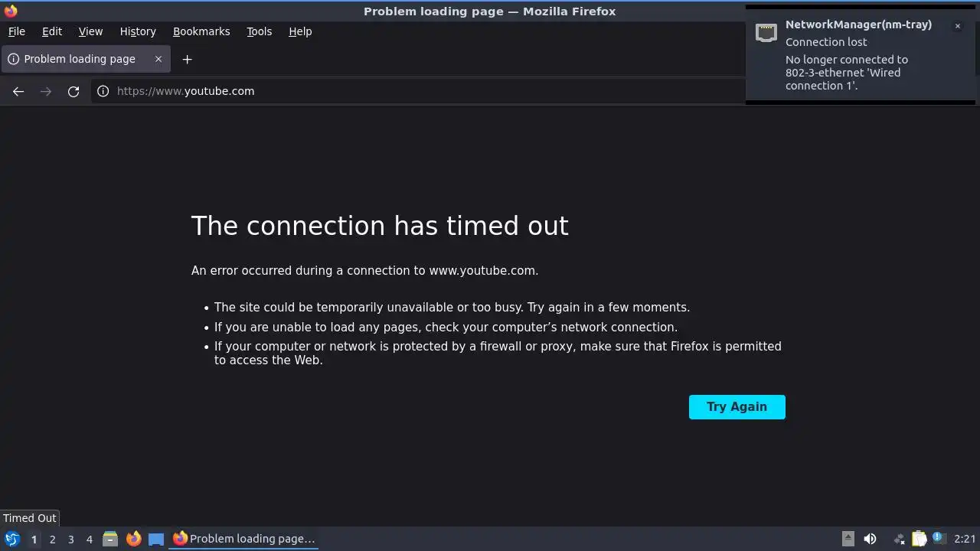This screenshot has height=551, width=980.
Task: Select Firefox task in the taskbar
Action: point(244,539)
